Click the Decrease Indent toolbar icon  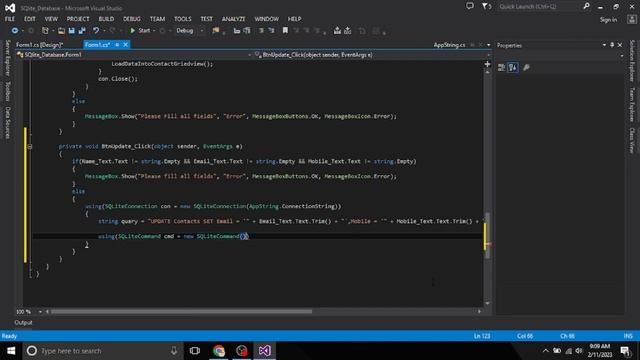pos(237,31)
